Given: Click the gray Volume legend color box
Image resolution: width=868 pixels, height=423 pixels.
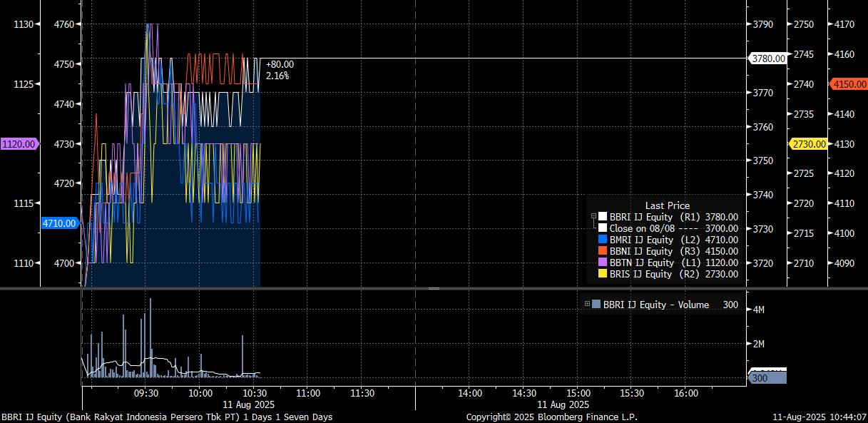Looking at the screenshot, I should [596, 305].
